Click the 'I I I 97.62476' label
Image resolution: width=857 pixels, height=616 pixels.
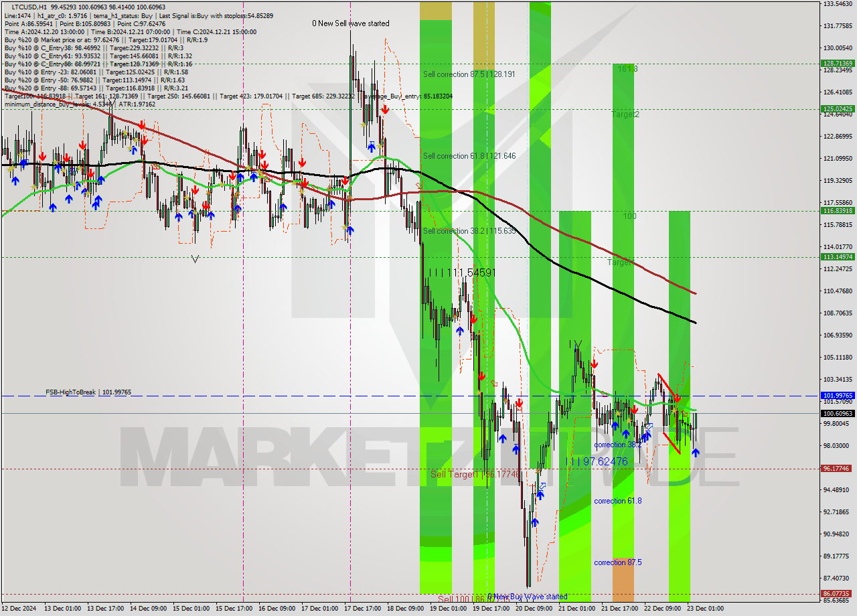click(x=597, y=462)
